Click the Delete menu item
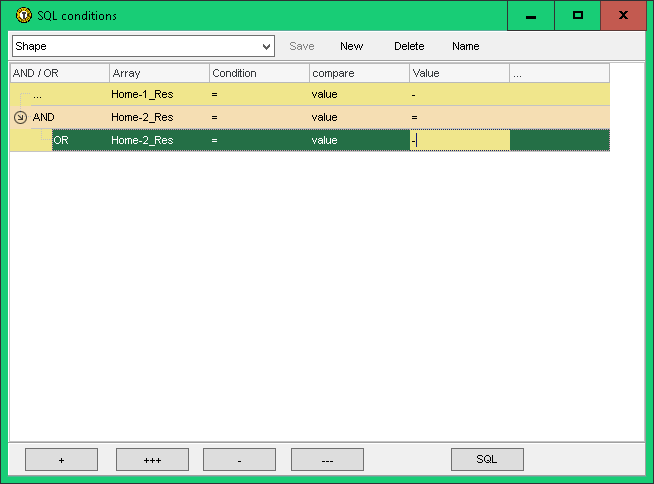This screenshot has height=484, width=654. (409, 47)
